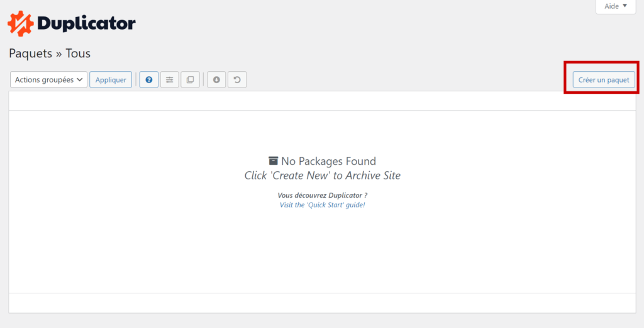
Task: Click the 'Create New' to Archive Site hint text
Action: [x=323, y=176]
